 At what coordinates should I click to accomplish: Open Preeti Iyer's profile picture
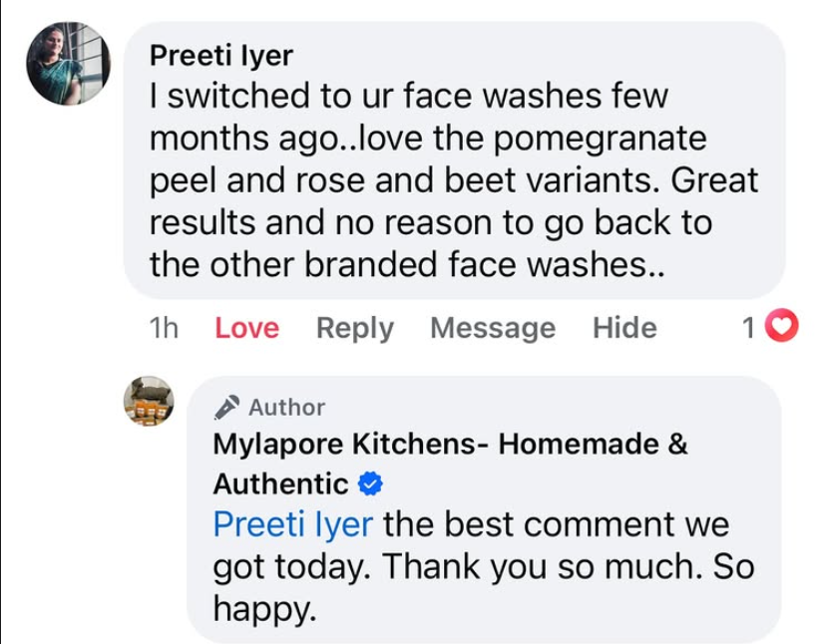click(x=68, y=64)
